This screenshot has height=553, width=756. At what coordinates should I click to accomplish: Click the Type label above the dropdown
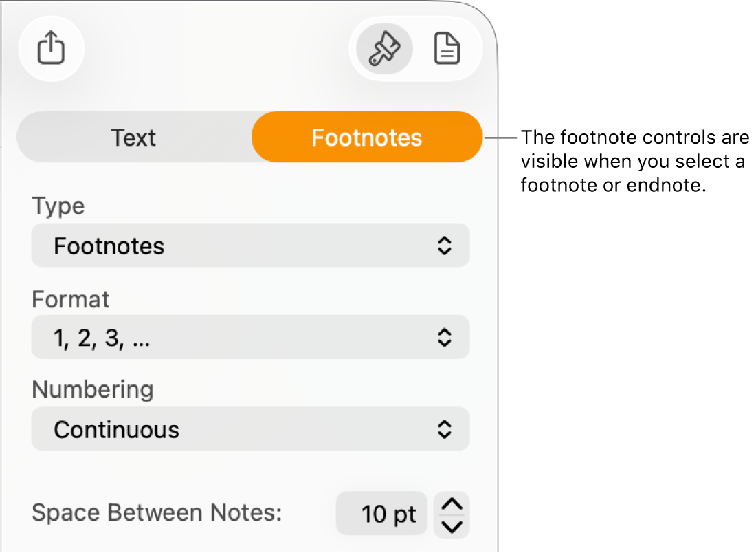pyautogui.click(x=57, y=206)
